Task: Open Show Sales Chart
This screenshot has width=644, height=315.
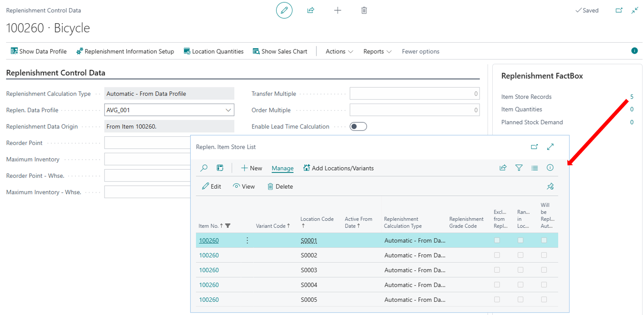Action: [x=280, y=51]
